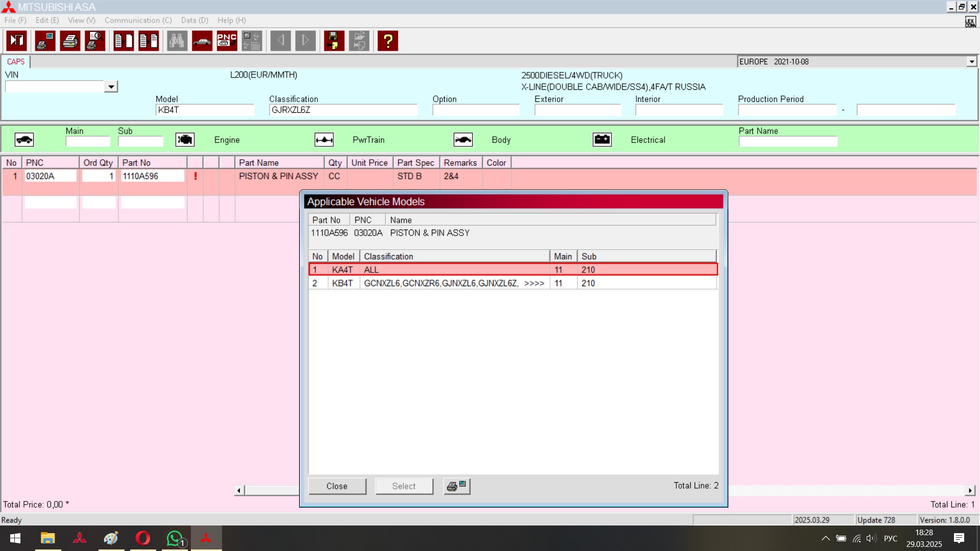980x551 pixels.
Task: Click the greyed open folder toolbar icon
Action: (359, 41)
